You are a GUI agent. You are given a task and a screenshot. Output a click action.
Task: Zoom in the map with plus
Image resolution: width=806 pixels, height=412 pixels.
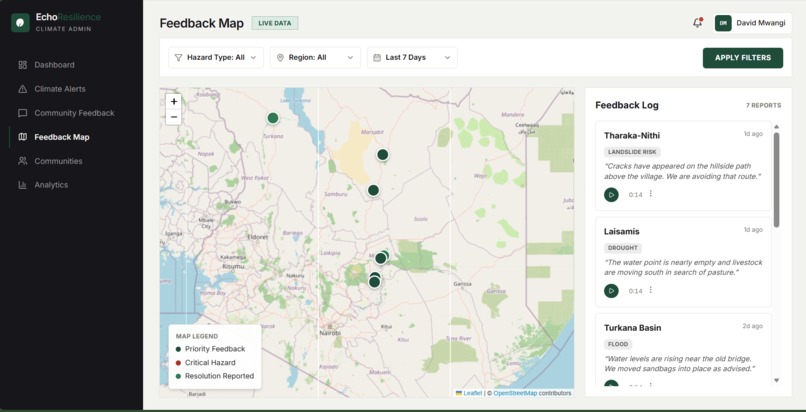[174, 102]
